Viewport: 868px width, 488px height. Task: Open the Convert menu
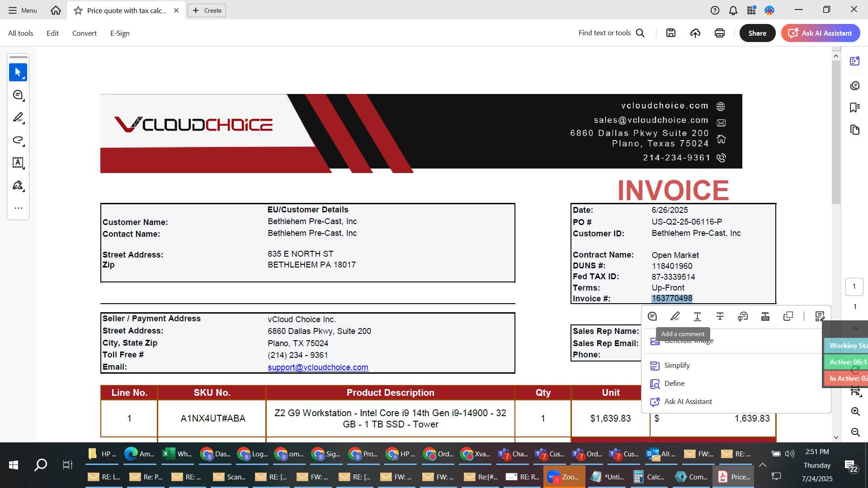[x=85, y=33]
